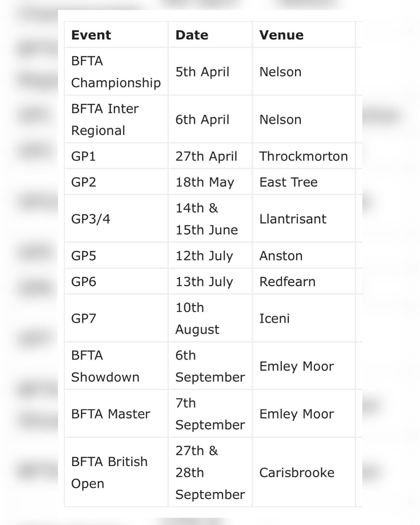The width and height of the screenshot is (420, 525).
Task: Click the GP3/4 event cell
Action: (116, 219)
